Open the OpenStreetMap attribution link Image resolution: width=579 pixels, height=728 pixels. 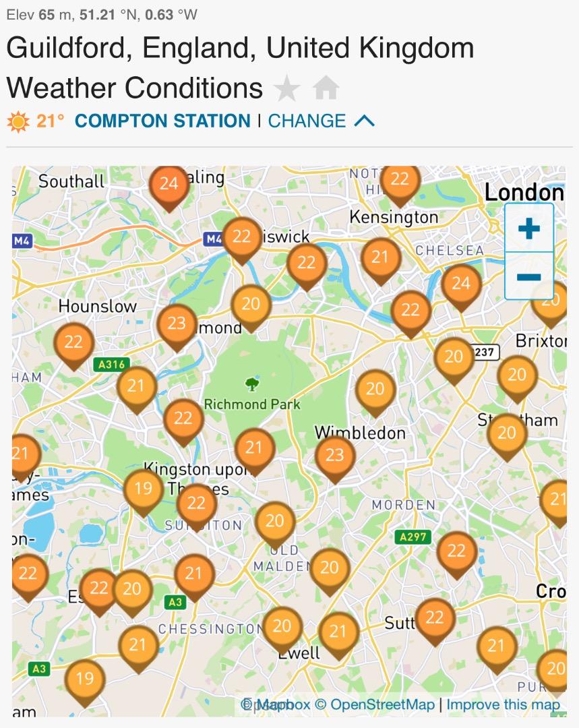375,704
